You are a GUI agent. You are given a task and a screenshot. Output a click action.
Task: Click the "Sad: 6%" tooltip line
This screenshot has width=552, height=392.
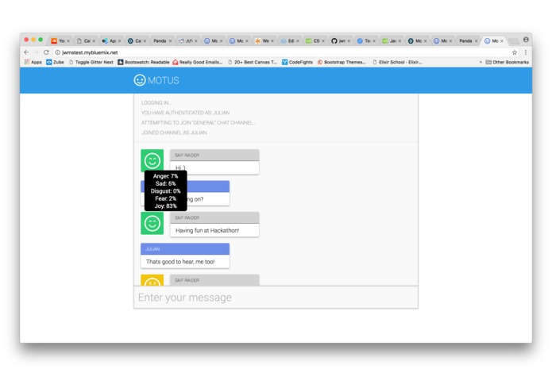(165, 183)
